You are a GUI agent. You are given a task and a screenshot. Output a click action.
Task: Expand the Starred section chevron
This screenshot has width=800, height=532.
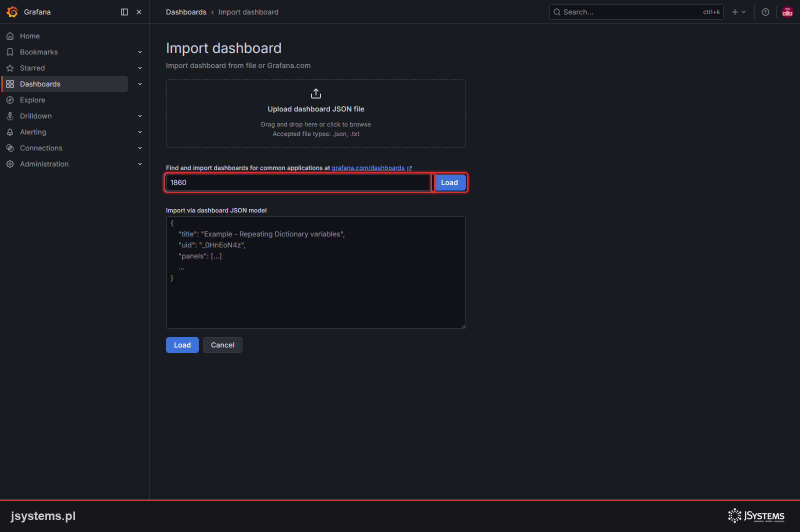[x=140, y=68]
